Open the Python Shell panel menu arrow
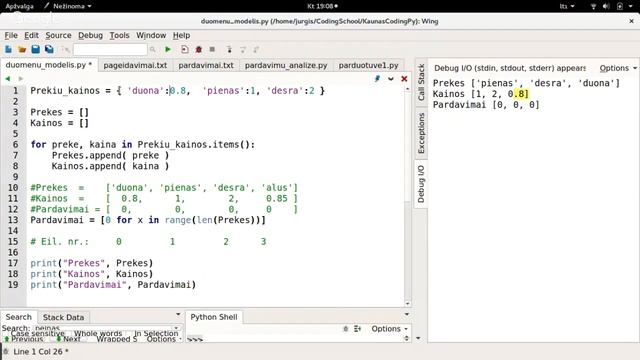Image resolution: width=640 pixels, height=360 pixels. [x=407, y=314]
